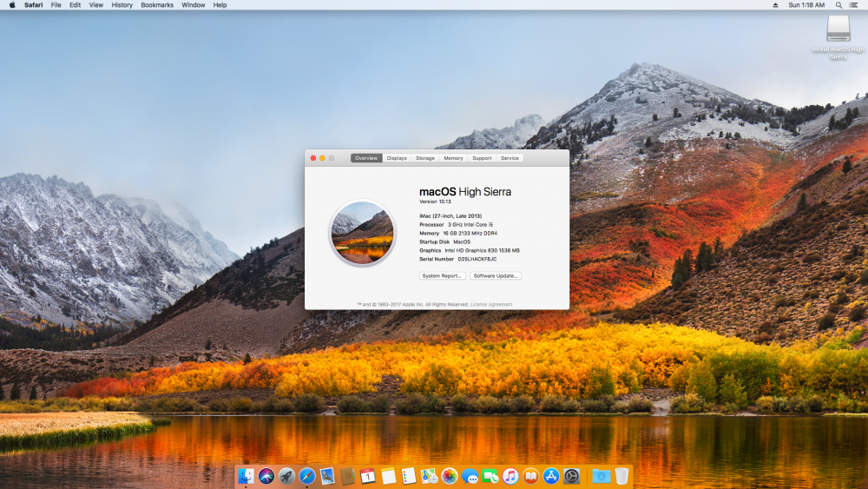This screenshot has height=489, width=868.
Task: Click the Startup Disk MacOS value
Action: 462,242
